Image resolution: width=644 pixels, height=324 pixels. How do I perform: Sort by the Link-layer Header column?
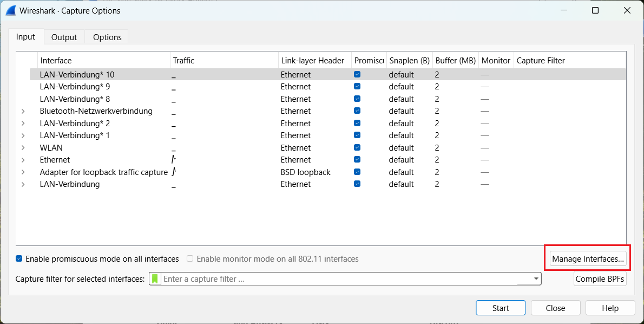point(312,61)
